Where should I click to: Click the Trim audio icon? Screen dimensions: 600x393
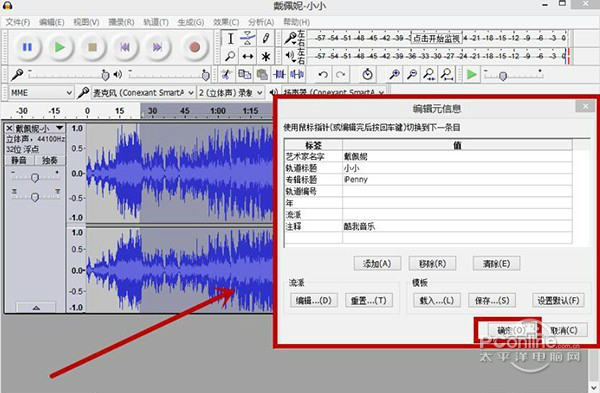click(280, 75)
